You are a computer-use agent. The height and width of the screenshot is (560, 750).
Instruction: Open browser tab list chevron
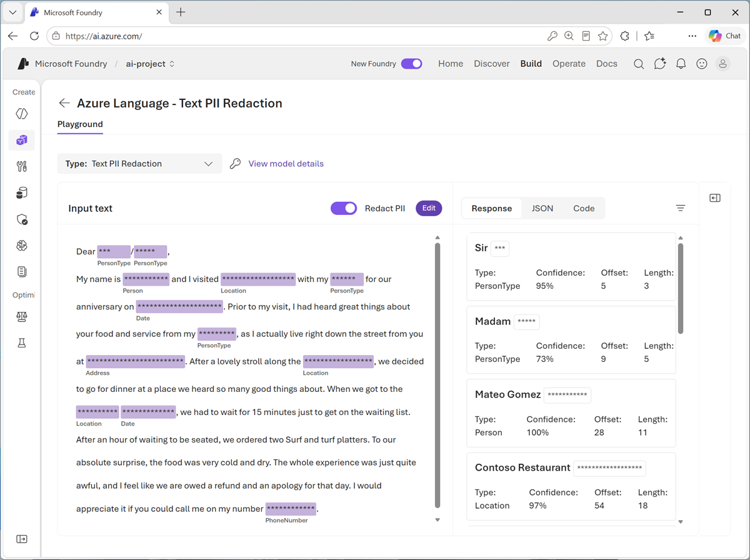click(x=12, y=12)
